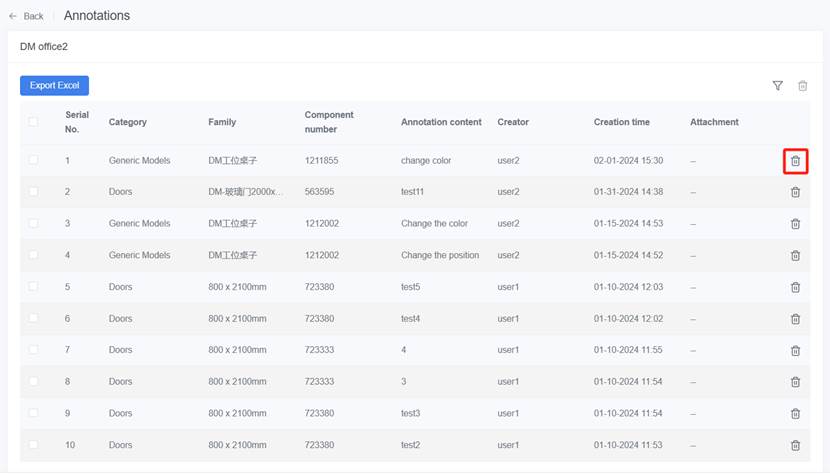Click the bulk delete trash icon beside filter
The height and width of the screenshot is (475, 830).
point(802,86)
